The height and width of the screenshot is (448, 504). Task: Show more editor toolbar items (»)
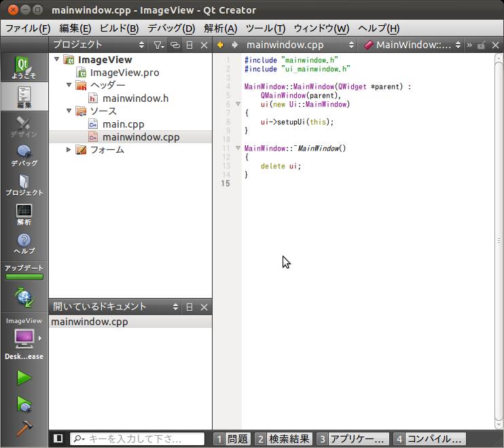(469, 45)
